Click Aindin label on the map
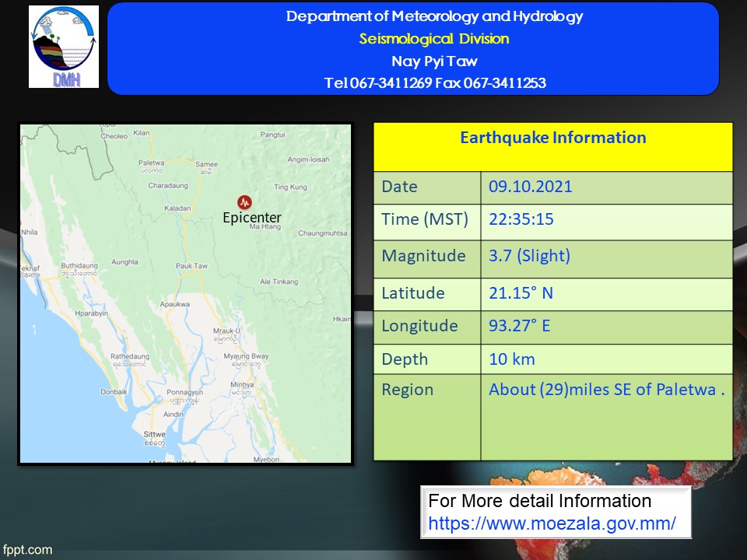747x560 pixels. (x=174, y=415)
